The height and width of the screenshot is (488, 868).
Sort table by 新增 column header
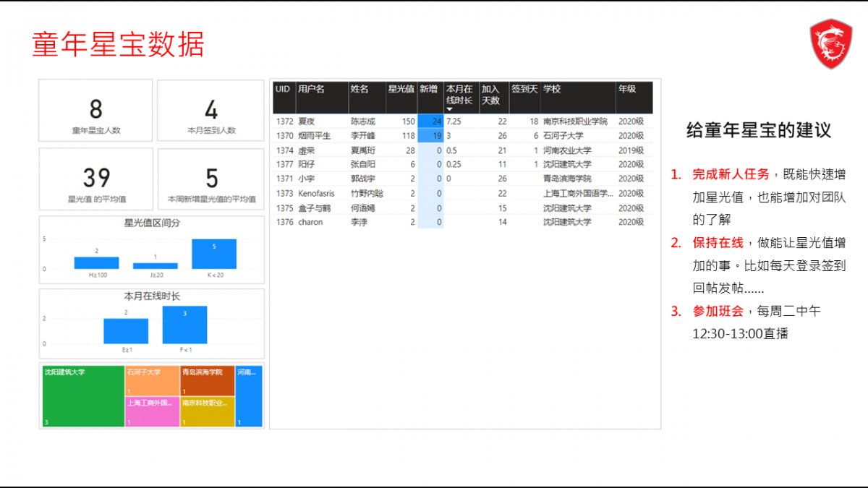tap(428, 89)
